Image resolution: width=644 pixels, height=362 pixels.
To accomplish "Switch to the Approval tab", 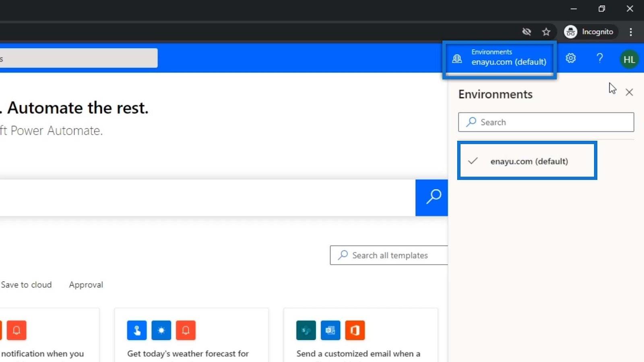I will pos(86,285).
